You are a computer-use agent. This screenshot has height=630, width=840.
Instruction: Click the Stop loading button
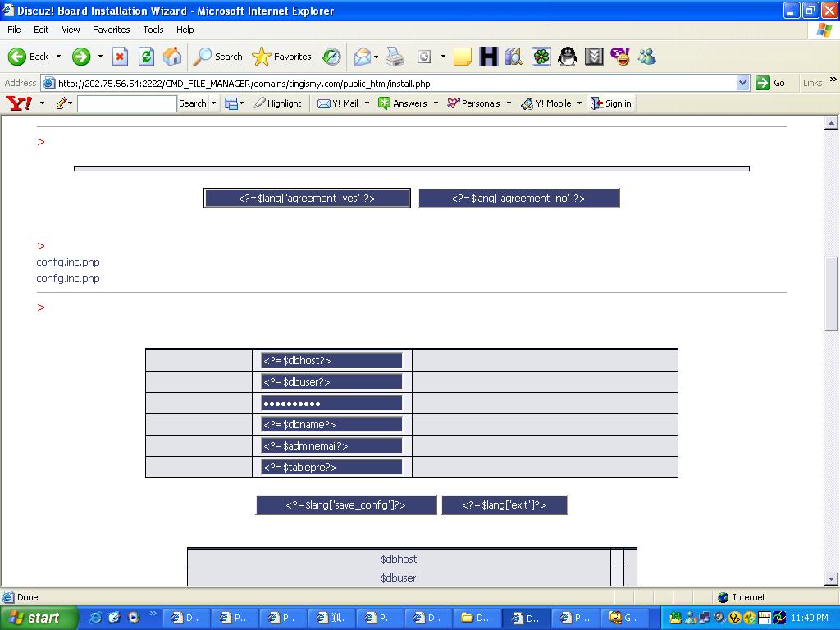[x=120, y=57]
